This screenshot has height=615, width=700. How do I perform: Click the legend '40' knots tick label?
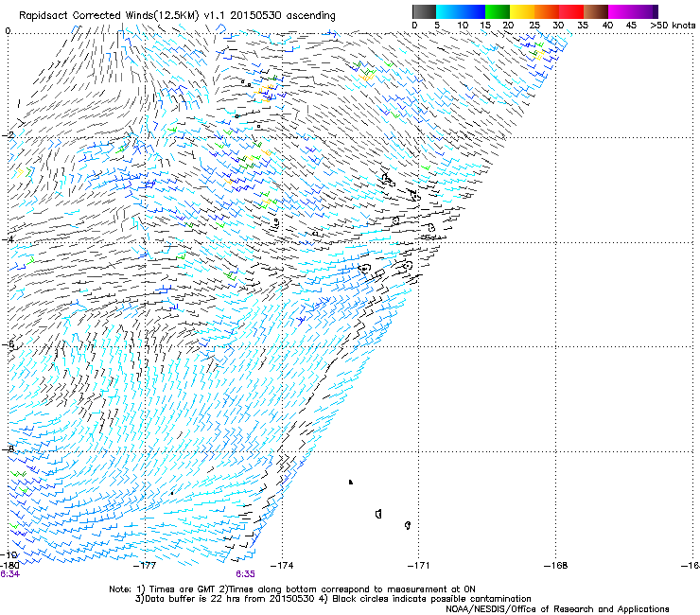click(607, 26)
